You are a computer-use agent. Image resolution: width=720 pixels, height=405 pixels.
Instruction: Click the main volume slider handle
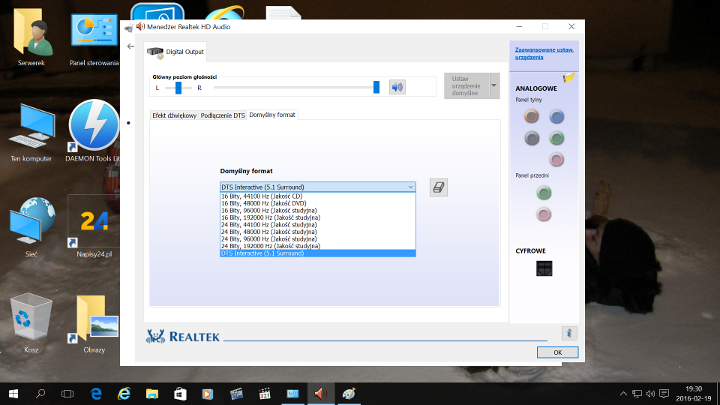376,87
